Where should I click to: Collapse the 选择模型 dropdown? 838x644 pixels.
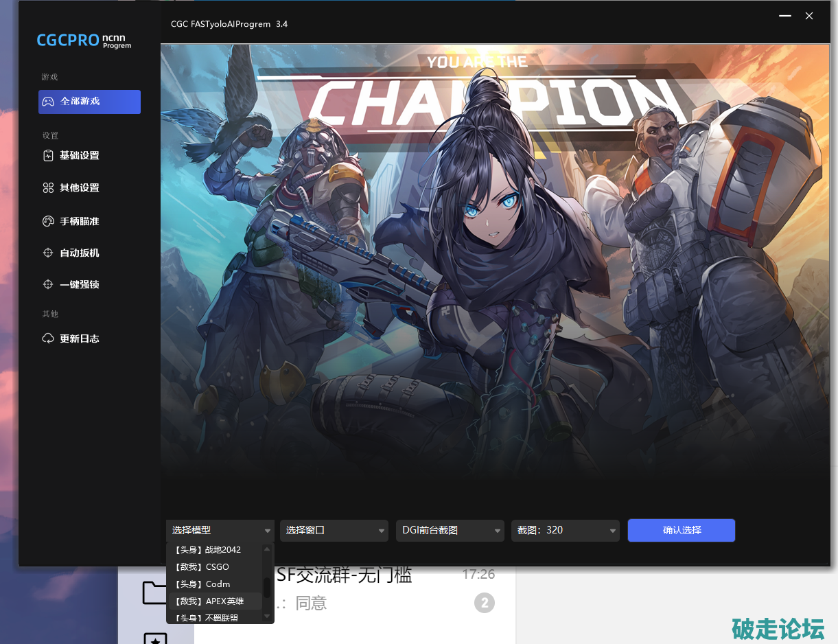pyautogui.click(x=267, y=531)
